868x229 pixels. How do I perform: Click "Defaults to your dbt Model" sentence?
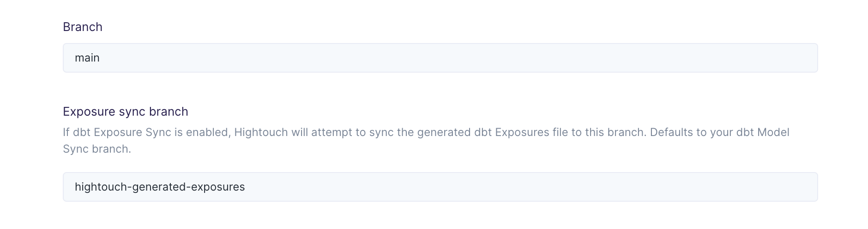coord(719,132)
